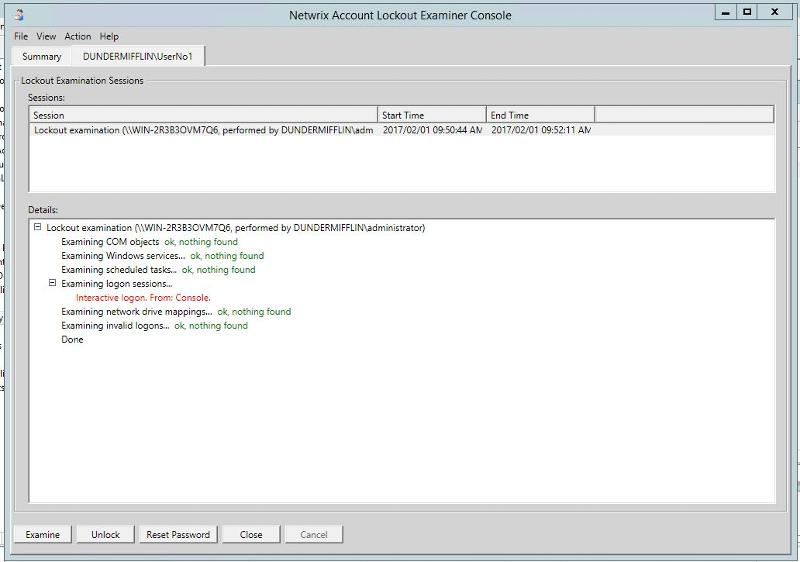Select the Examining logon sessions line
The width and height of the screenshot is (800, 562).
(x=117, y=284)
